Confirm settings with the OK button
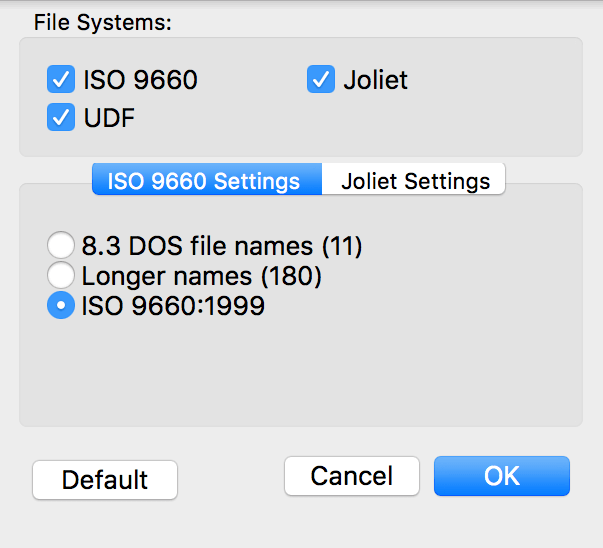The width and height of the screenshot is (603, 548). (x=501, y=476)
